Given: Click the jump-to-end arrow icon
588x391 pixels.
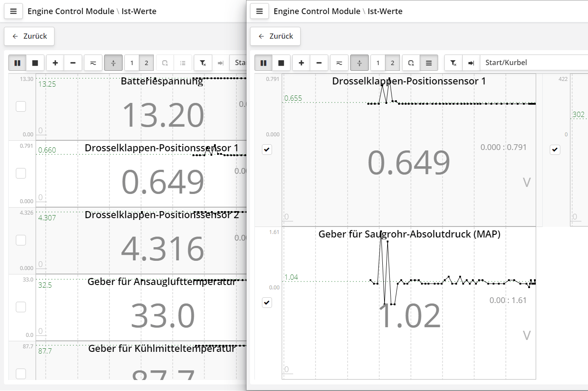Looking at the screenshot, I should (x=471, y=62).
